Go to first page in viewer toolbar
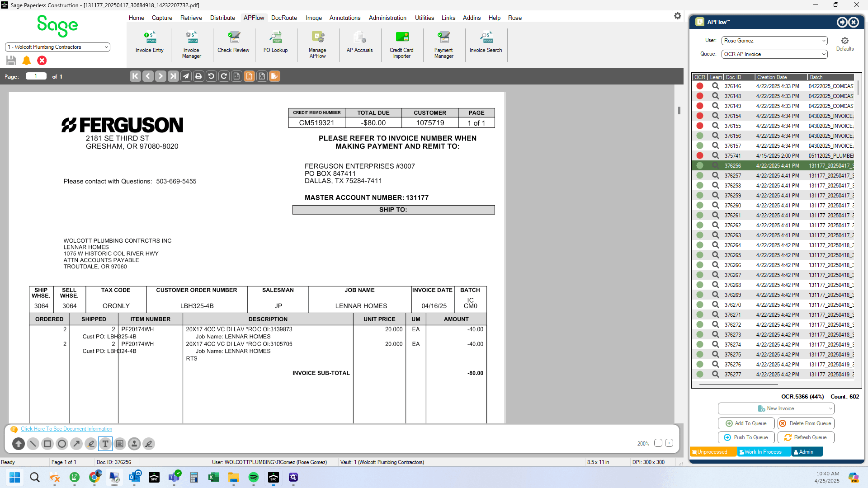The width and height of the screenshot is (868, 488). click(135, 76)
